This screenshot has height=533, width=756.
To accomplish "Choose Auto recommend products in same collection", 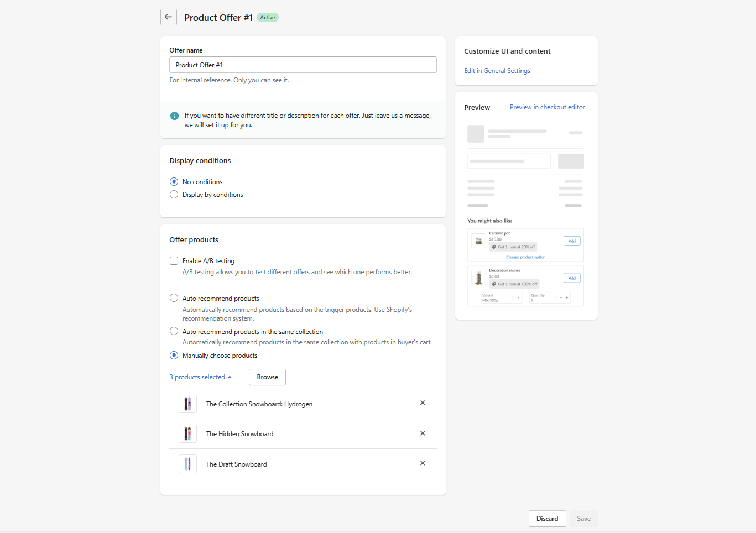I will click(174, 331).
